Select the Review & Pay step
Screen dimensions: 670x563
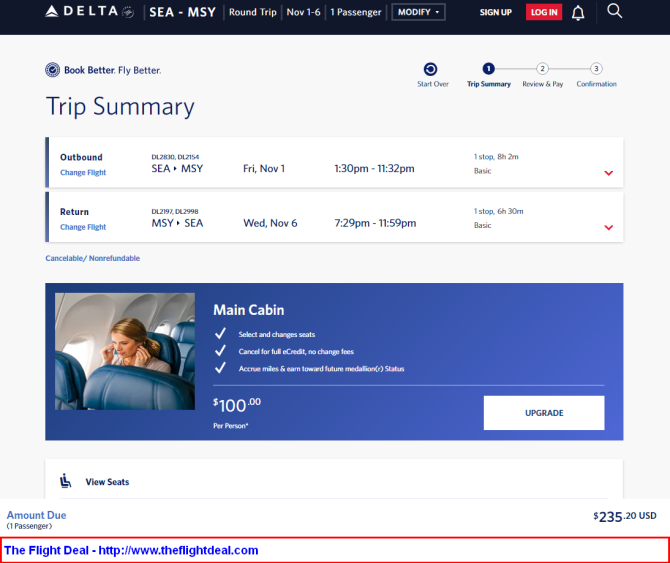[x=542, y=69]
